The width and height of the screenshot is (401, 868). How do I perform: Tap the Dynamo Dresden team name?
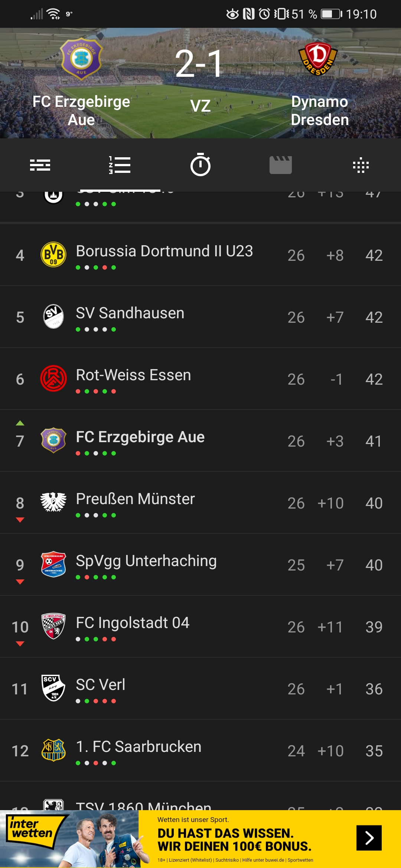coord(320,111)
